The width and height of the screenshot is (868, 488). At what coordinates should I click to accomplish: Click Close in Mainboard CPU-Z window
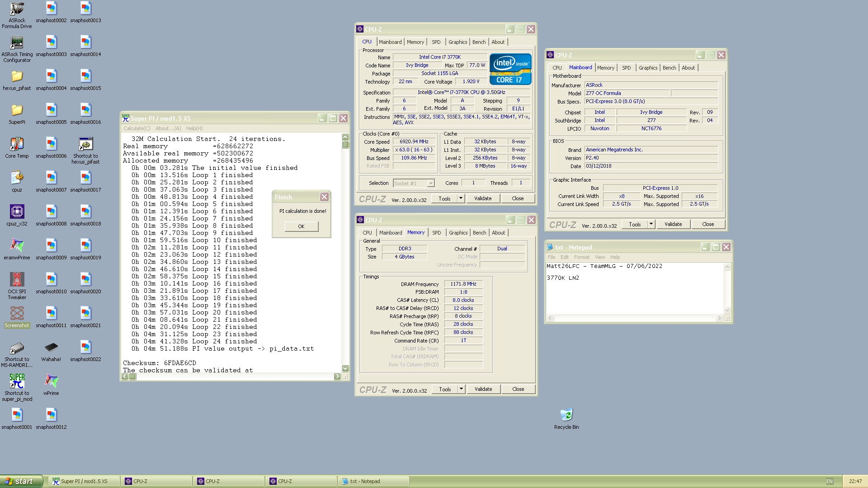pos(708,224)
